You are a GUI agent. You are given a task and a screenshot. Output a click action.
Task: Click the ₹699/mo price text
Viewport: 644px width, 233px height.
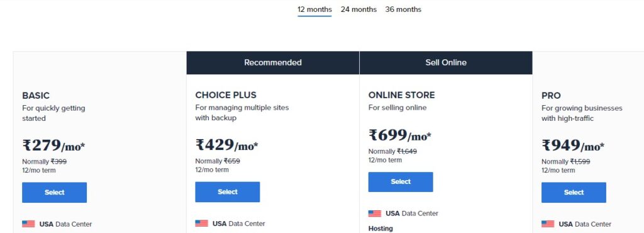[400, 135]
